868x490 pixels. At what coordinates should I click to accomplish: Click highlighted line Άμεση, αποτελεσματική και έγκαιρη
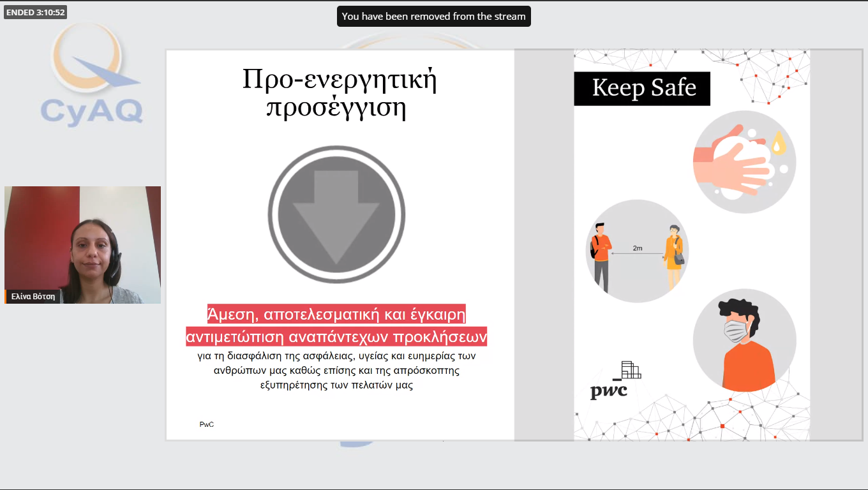336,315
